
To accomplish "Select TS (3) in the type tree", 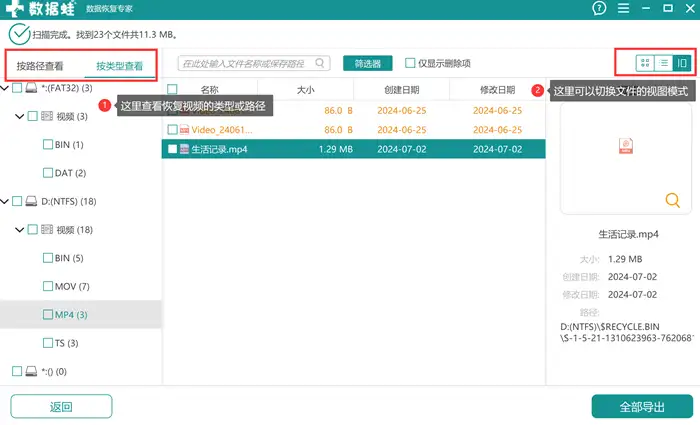I will [66, 343].
